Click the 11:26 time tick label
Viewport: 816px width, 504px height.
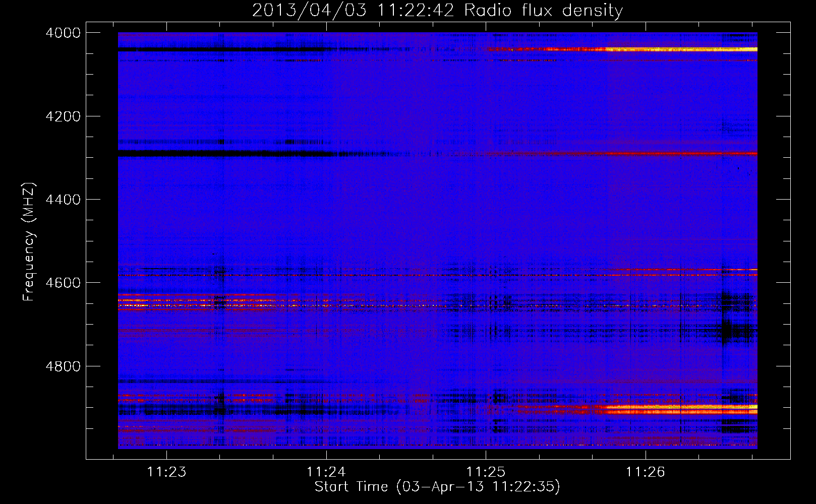pos(646,472)
